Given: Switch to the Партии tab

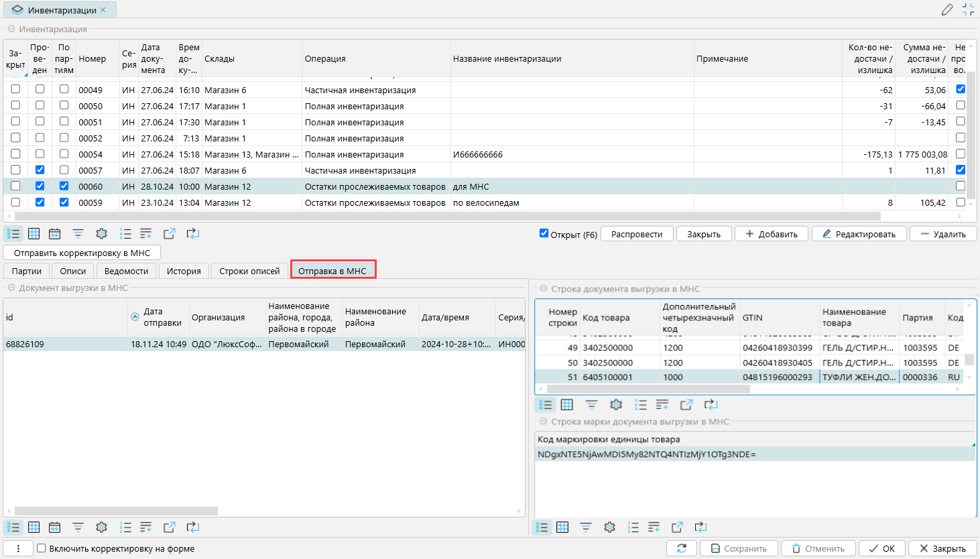Looking at the screenshot, I should 27,271.
